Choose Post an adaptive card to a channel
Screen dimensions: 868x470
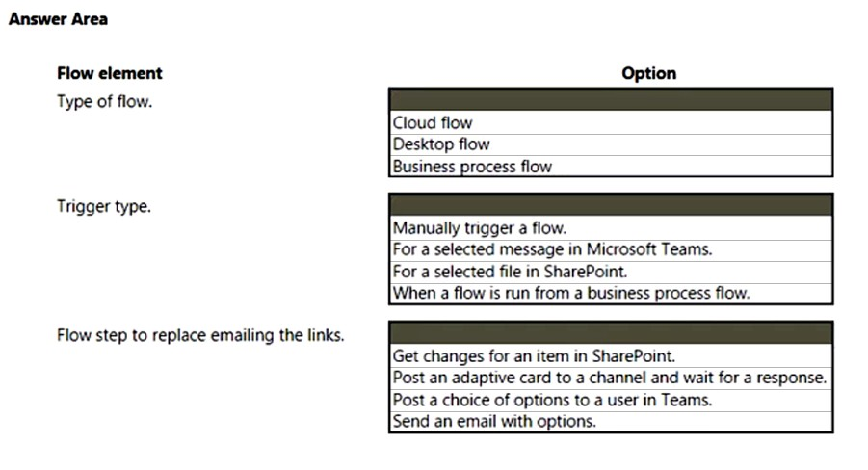(x=611, y=379)
